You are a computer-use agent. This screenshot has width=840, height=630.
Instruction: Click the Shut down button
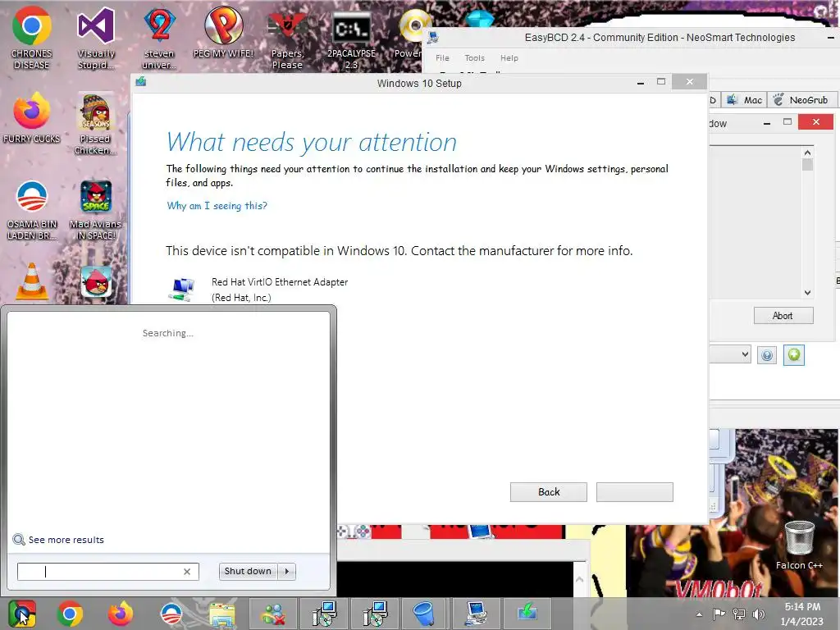pyautogui.click(x=248, y=571)
